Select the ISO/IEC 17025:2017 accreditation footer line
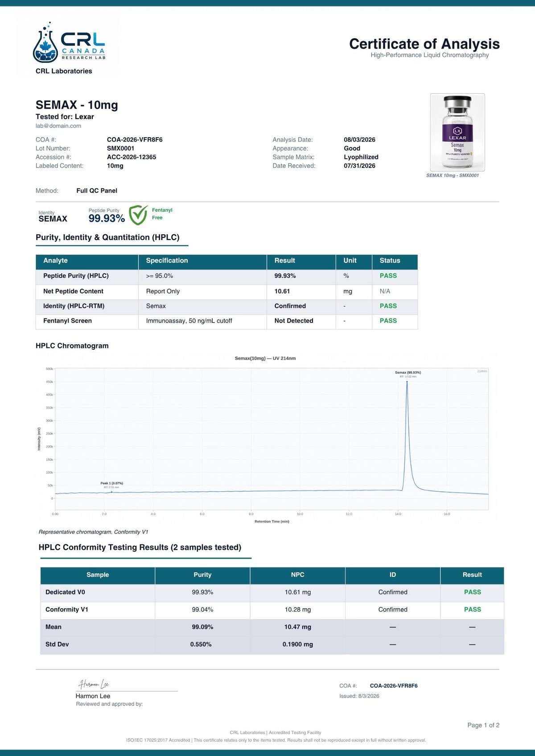Viewport: 535px width, 756px height. pyautogui.click(x=276, y=740)
